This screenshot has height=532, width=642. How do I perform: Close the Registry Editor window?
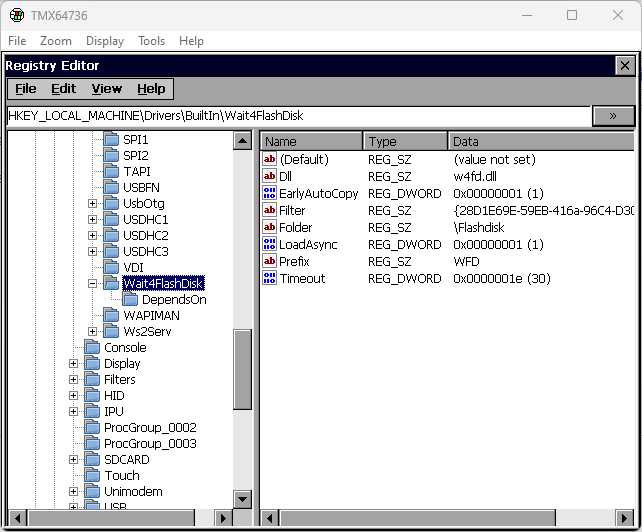(625, 66)
